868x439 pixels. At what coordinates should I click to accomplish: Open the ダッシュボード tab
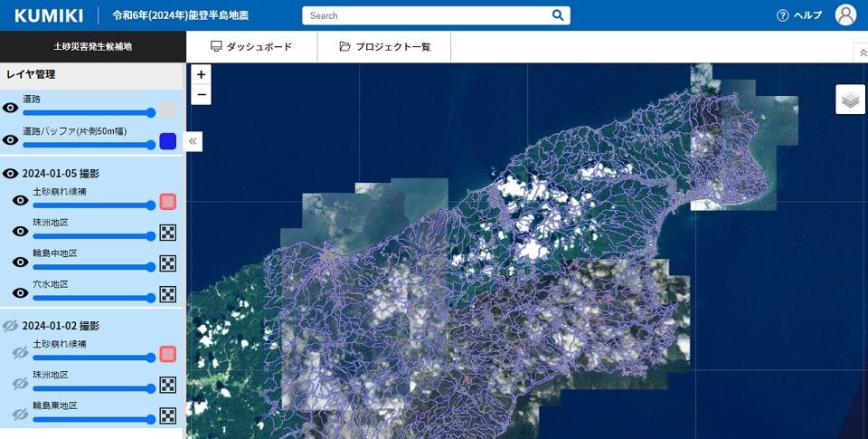click(x=251, y=47)
